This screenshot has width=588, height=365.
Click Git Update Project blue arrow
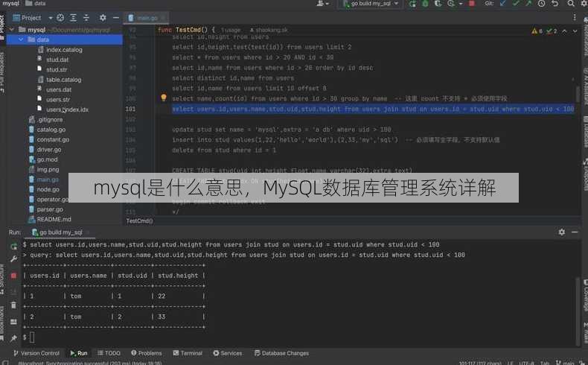(x=503, y=4)
